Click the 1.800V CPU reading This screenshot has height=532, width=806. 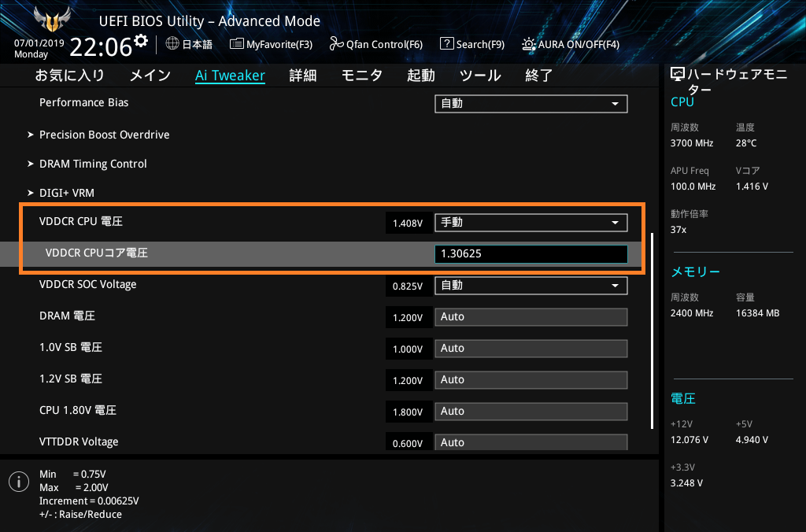pyautogui.click(x=408, y=412)
